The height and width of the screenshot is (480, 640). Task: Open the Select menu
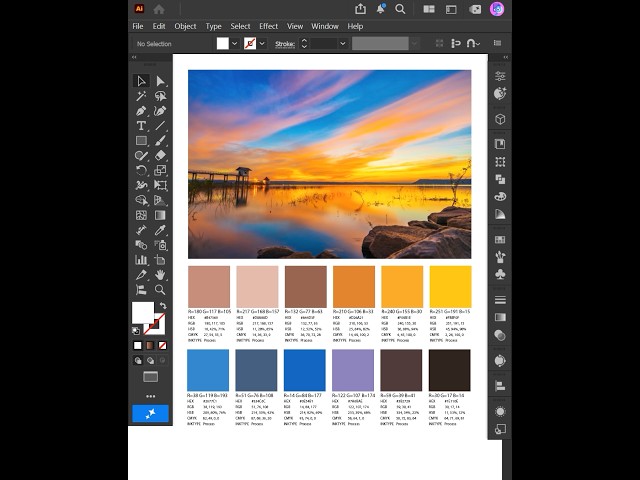pyautogui.click(x=240, y=26)
